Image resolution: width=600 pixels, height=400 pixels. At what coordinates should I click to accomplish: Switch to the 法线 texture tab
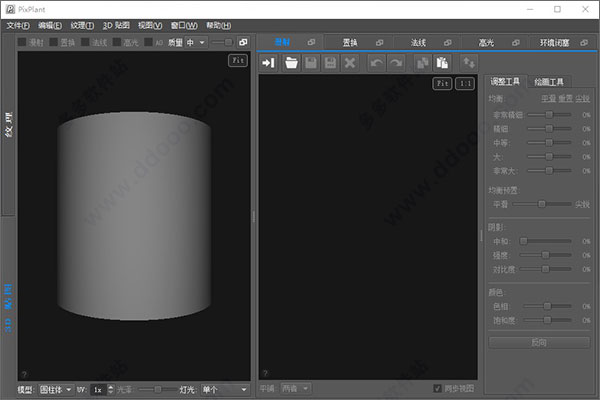(x=418, y=42)
